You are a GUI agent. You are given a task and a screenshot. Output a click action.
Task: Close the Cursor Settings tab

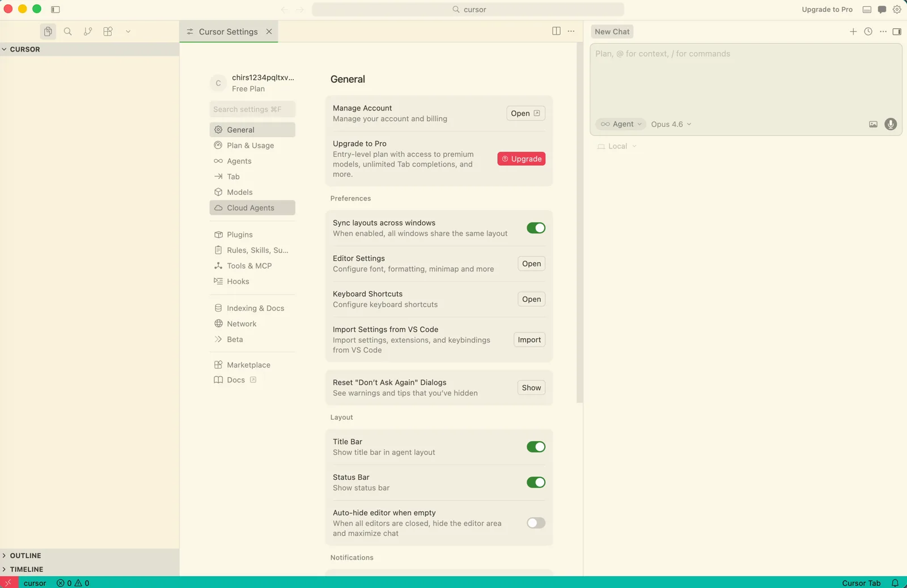[269, 32]
